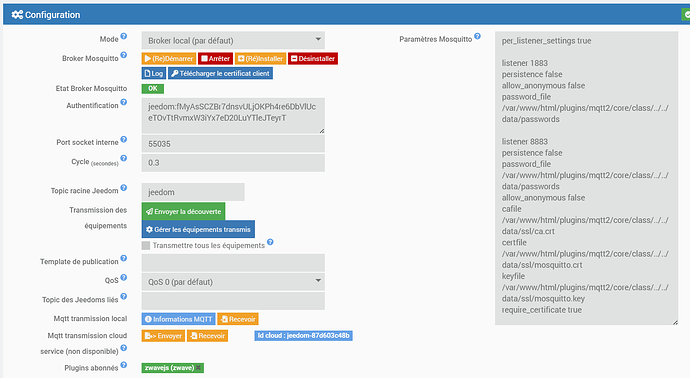Click the help icon next to Broker Mosquitto

124,55
